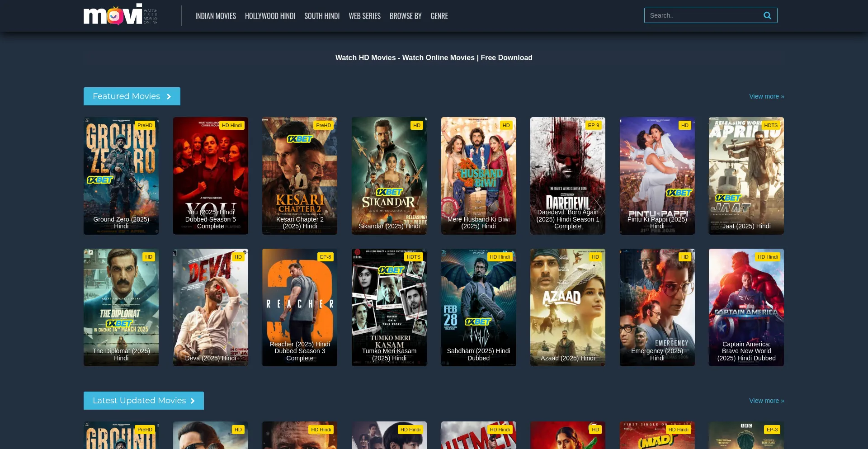Click the PreHD badge on Kesari Chapter 2
This screenshot has width=868, height=449.
(x=324, y=125)
